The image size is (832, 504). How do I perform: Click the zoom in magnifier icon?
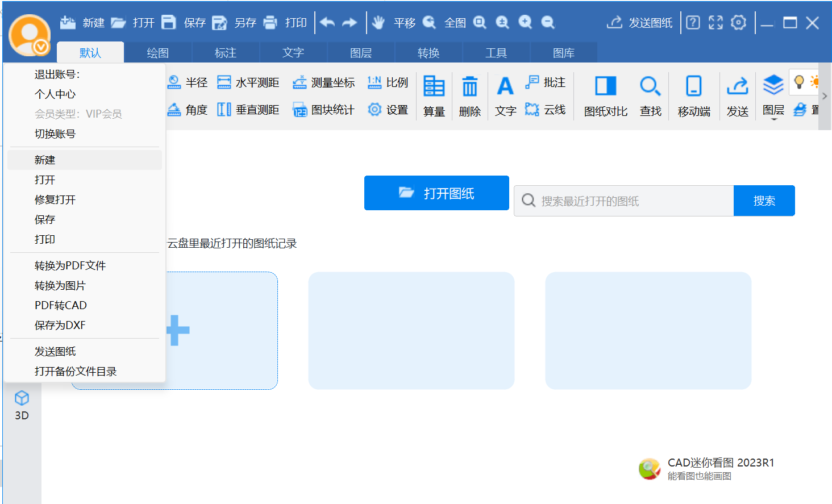(525, 22)
